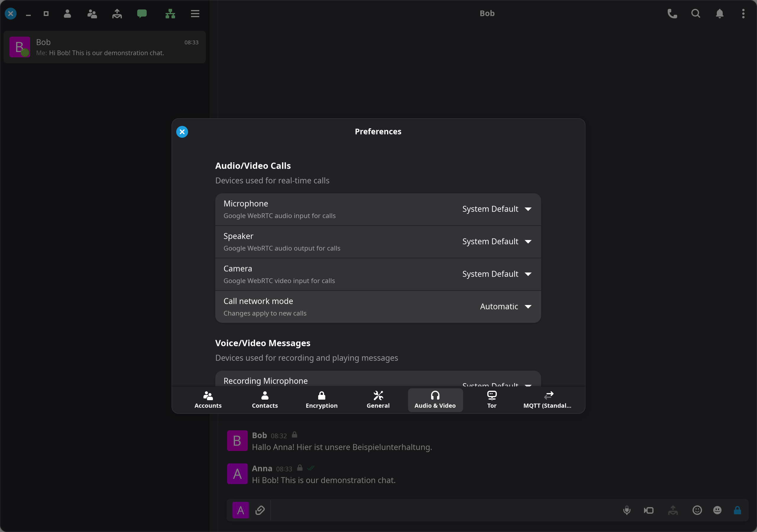Viewport: 757px width, 532px height.
Task: Open the group contacts icon in top toolbar
Action: 92,14
